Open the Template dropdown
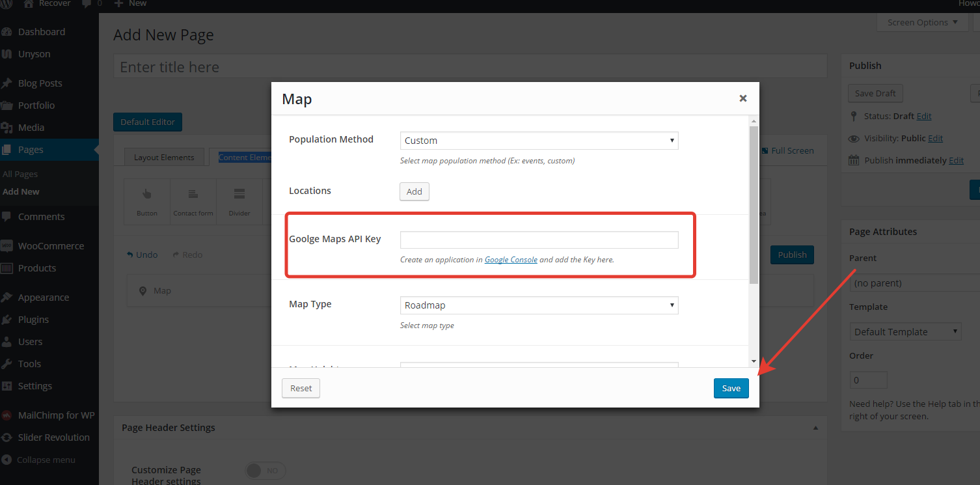The height and width of the screenshot is (485, 980). [x=905, y=331]
